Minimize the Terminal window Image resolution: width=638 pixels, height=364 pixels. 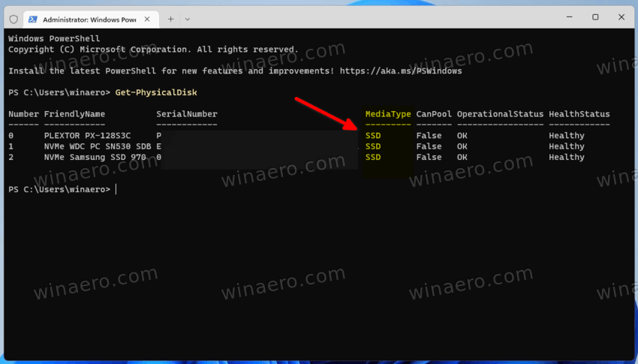[x=569, y=17]
